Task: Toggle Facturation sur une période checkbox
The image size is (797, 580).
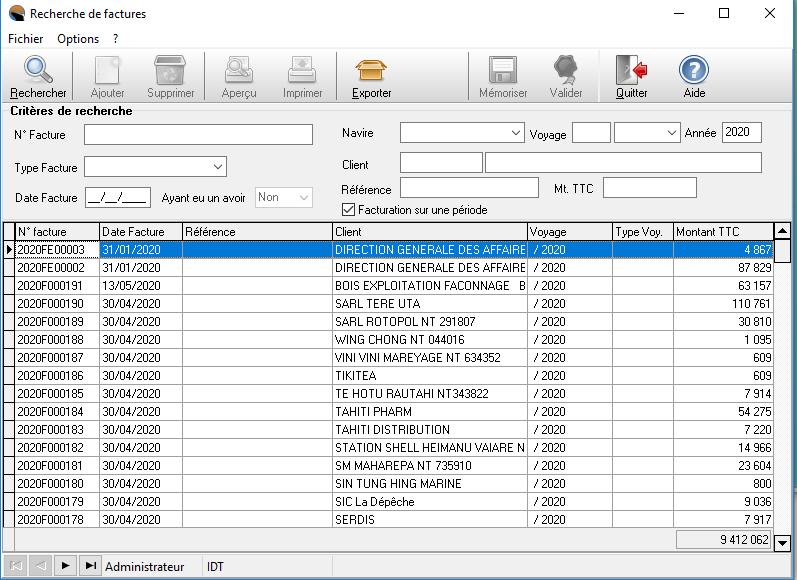Action: click(x=349, y=210)
